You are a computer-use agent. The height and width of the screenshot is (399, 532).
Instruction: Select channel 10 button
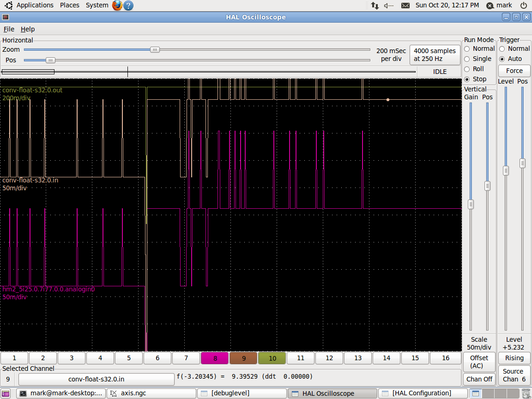pos(272,358)
